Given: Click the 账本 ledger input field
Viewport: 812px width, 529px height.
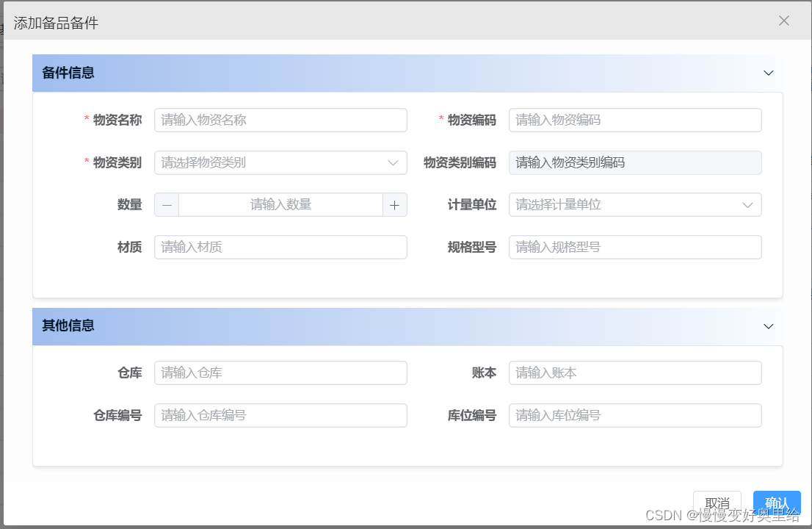Looking at the screenshot, I should coord(635,373).
